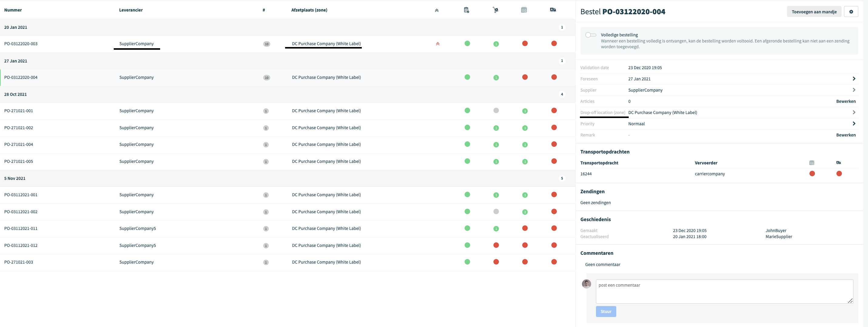The height and width of the screenshot is (327, 868).
Task: Click truck icon in Transportopdrachten table header
Action: tap(839, 163)
